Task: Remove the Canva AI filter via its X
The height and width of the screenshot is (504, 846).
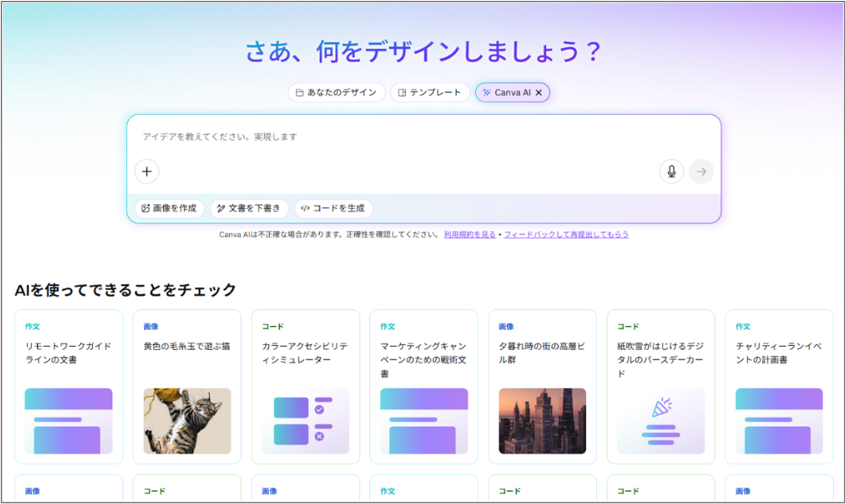Action: point(538,92)
